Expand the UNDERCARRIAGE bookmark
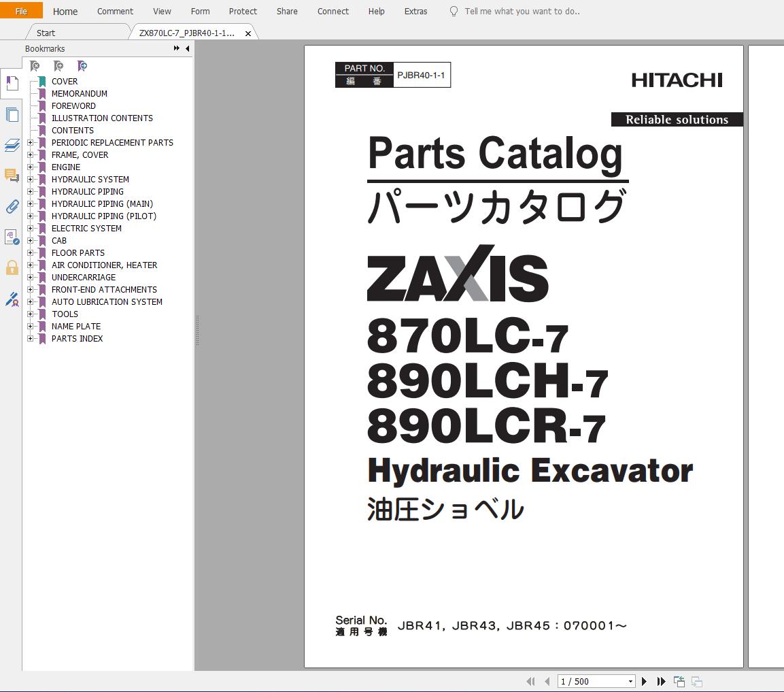This screenshot has height=692, width=784. click(x=30, y=277)
